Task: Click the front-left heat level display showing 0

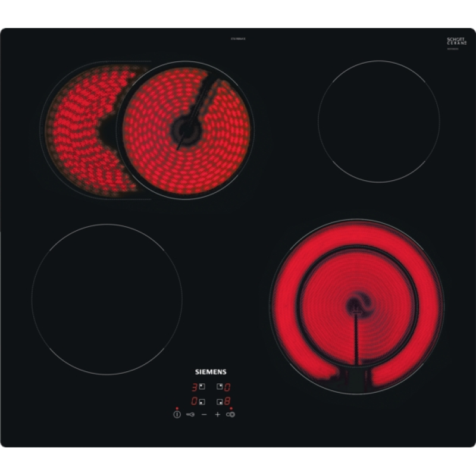Action: 194,402
